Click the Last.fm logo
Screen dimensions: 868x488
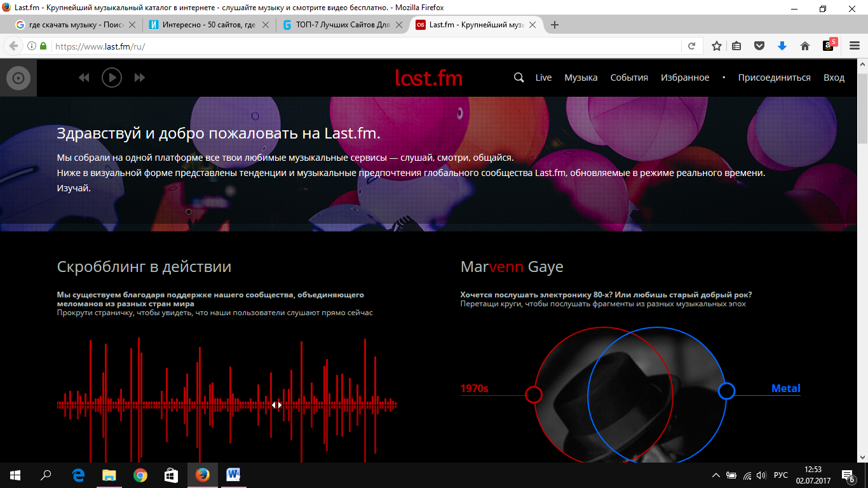tap(429, 78)
